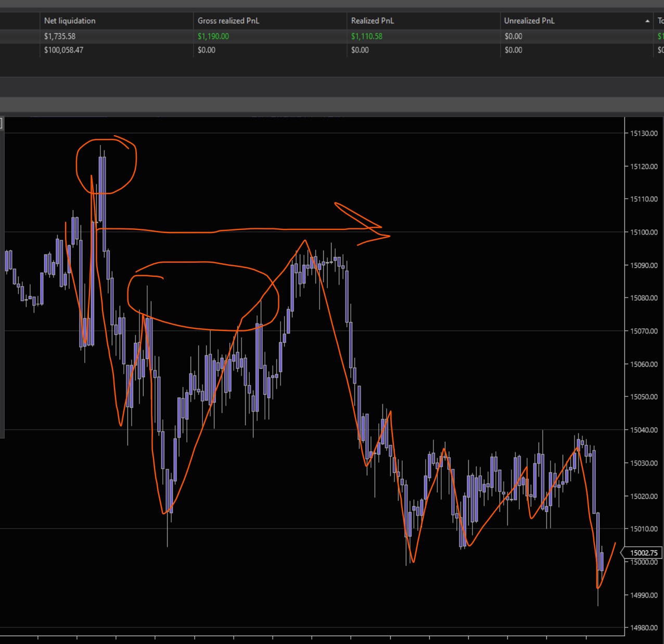The width and height of the screenshot is (664, 644).
Task: Click the 15130.00 price axis label
Action: coord(644,133)
